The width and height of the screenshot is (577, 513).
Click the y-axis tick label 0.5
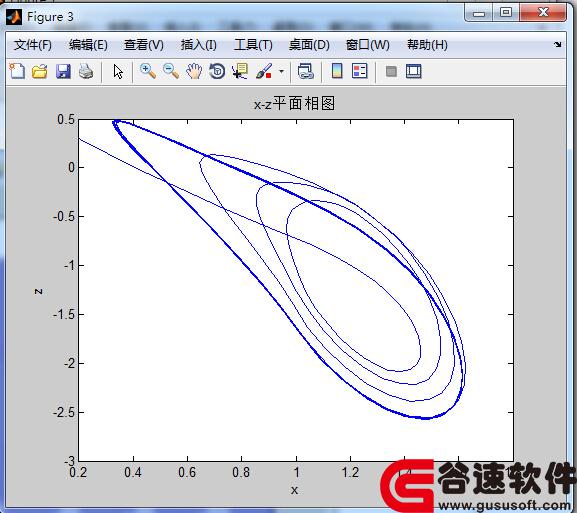click(x=66, y=120)
